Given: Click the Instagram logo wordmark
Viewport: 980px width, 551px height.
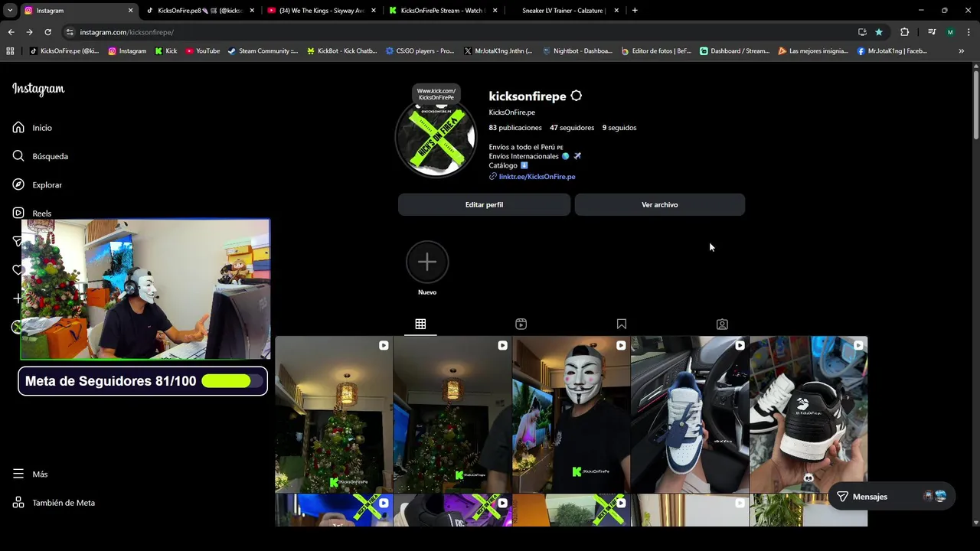Looking at the screenshot, I should coord(38,89).
